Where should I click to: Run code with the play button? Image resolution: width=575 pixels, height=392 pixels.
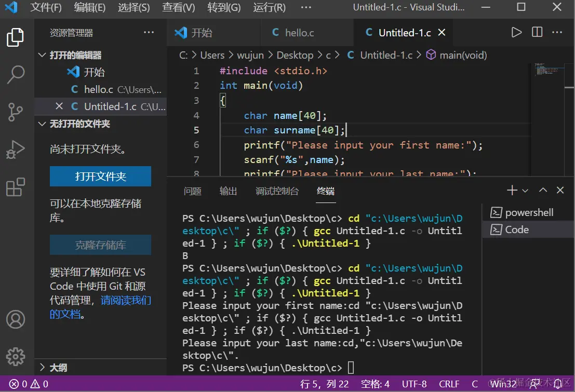point(516,32)
